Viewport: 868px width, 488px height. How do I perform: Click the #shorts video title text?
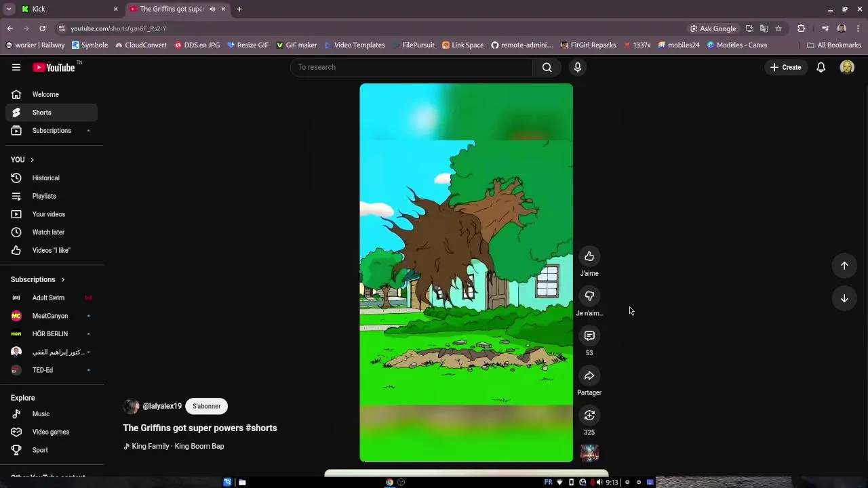click(200, 428)
